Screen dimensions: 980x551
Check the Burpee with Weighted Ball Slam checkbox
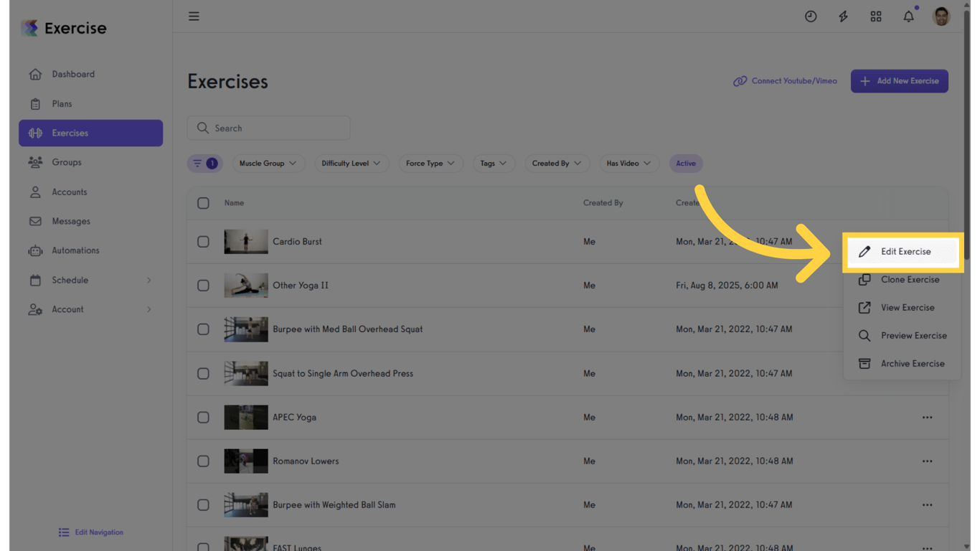pos(203,505)
